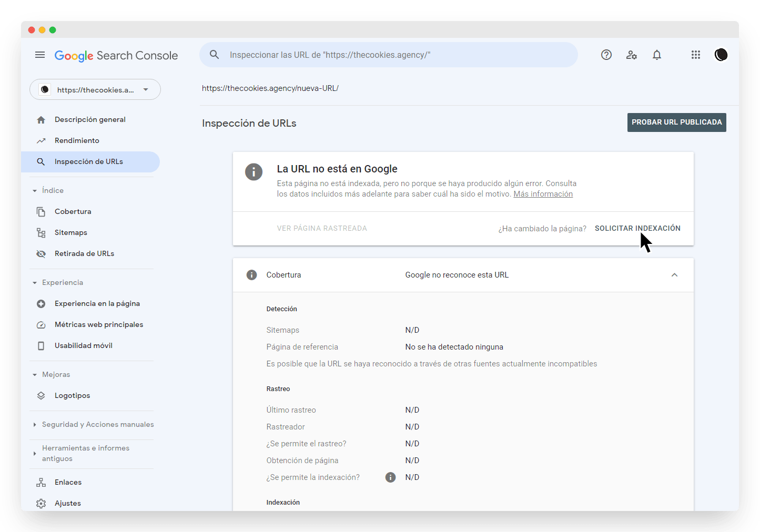Follow the Más información link

click(543, 194)
